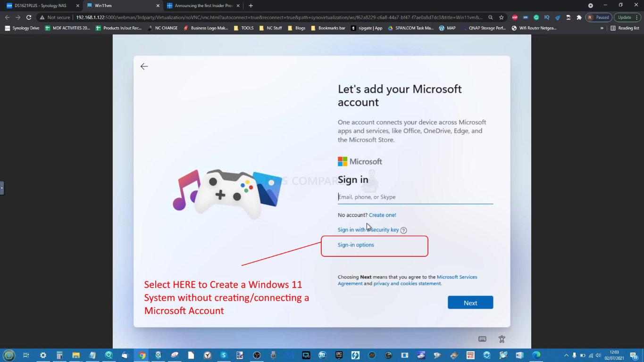Open the NC Stuff bookmarks folder

pyautogui.click(x=270, y=28)
